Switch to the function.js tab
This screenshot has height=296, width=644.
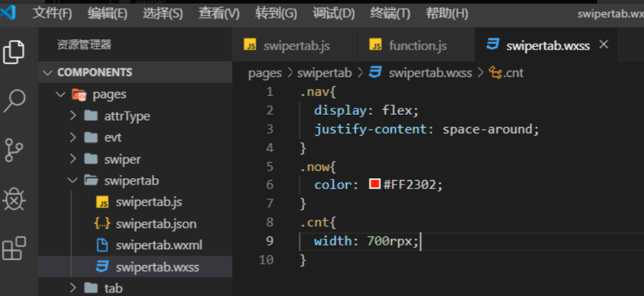(x=417, y=45)
